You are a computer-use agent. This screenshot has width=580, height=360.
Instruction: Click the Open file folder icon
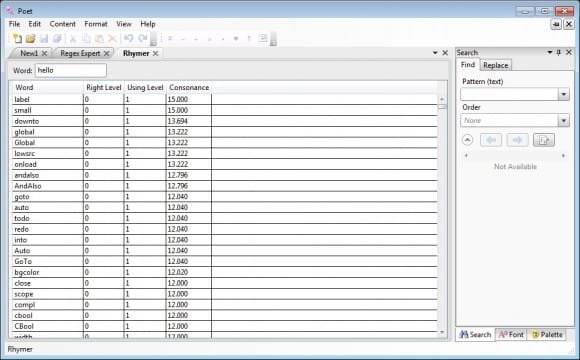pyautogui.click(x=30, y=38)
